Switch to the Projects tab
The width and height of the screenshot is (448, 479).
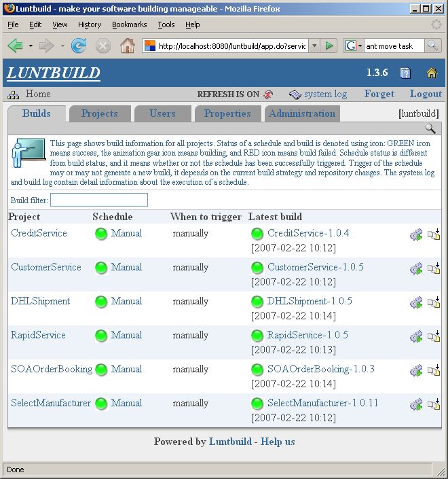[99, 113]
